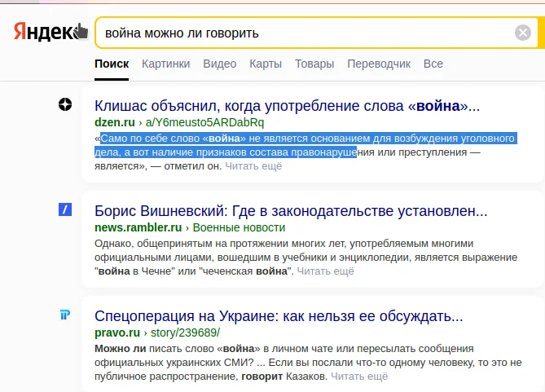Open the Клишас объяснил result title
The height and width of the screenshot is (392, 545).
coord(287,106)
